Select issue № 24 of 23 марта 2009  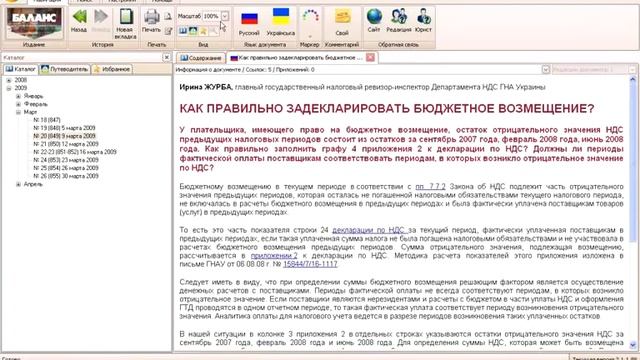(x=66, y=160)
